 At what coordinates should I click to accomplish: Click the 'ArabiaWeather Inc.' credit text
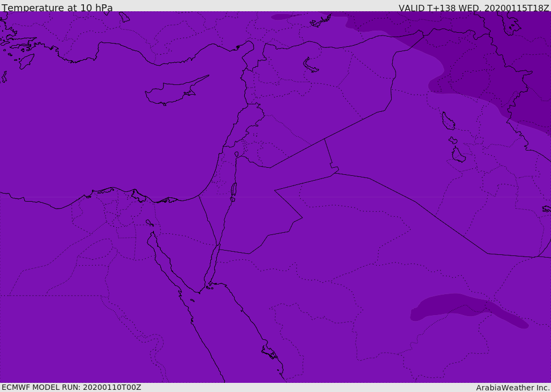point(513,388)
